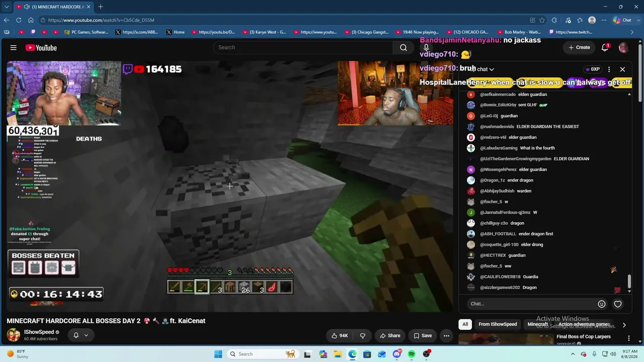This screenshot has height=362, width=644.
Task: Open Microsoft Store from the taskbar
Action: (367, 354)
